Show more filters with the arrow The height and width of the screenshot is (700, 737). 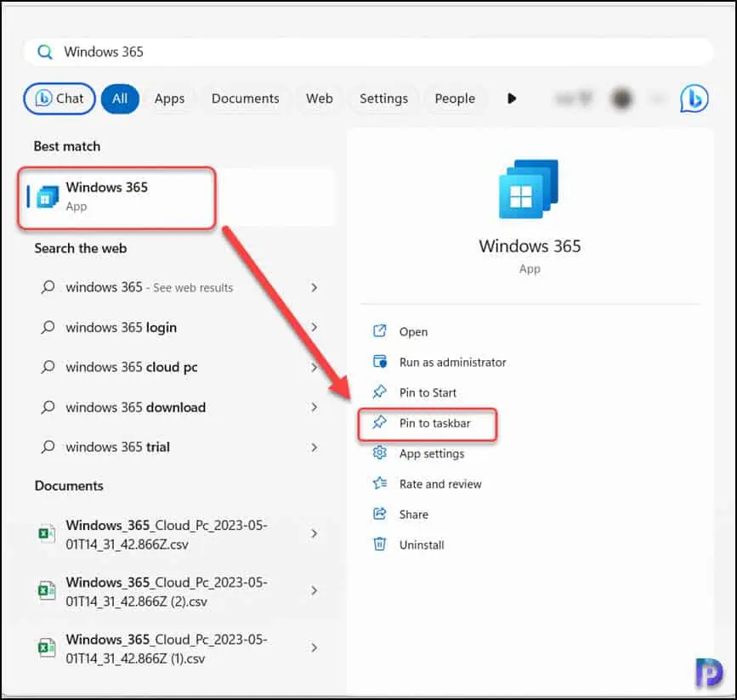[512, 99]
